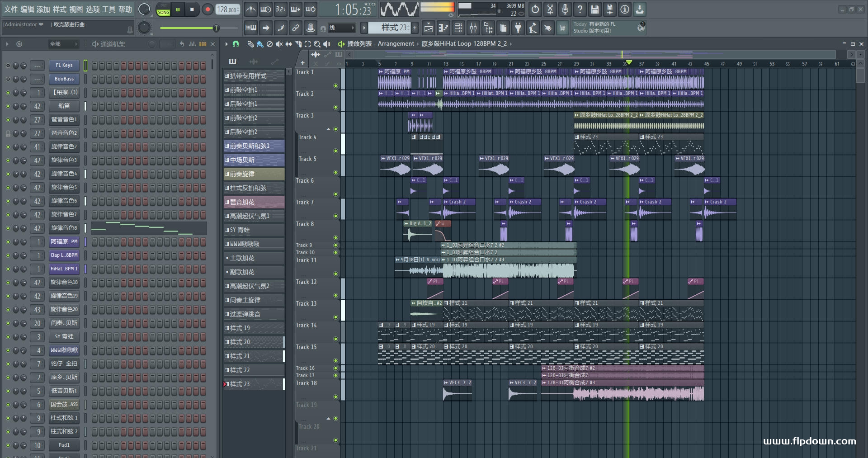Viewport: 868px width, 458px height.
Task: Open the playlist clip selector 原乡鼓HiHat Loop
Action: (464, 44)
